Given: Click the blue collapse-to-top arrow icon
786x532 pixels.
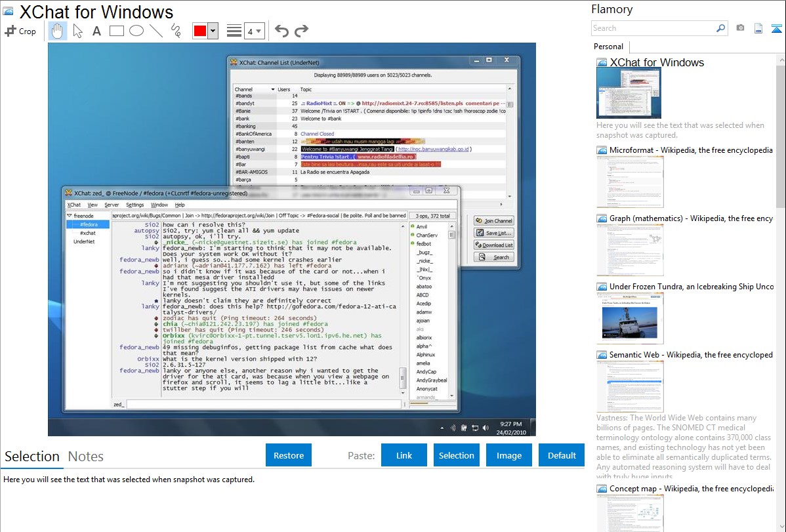Looking at the screenshot, I should coord(776,28).
